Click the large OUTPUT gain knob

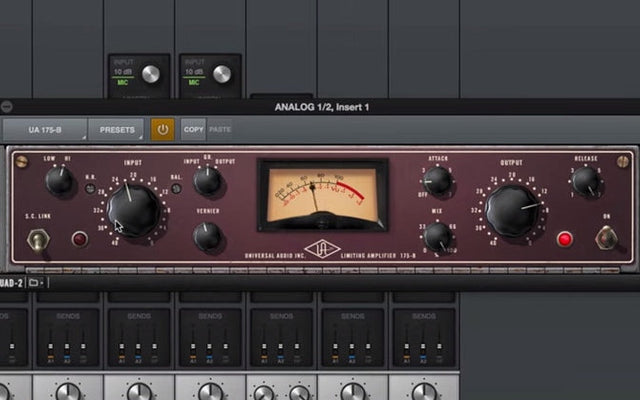pyautogui.click(x=511, y=211)
